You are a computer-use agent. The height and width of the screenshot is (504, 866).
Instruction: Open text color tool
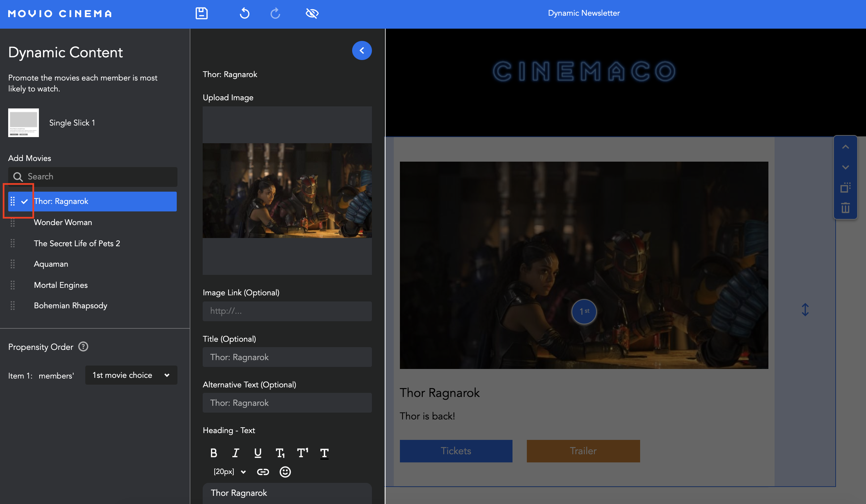tap(324, 454)
